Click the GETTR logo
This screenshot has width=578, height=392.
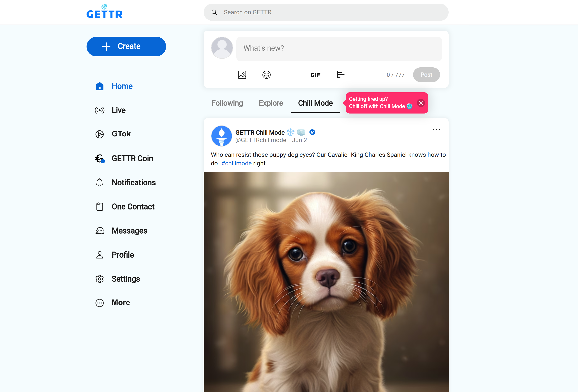tap(104, 11)
